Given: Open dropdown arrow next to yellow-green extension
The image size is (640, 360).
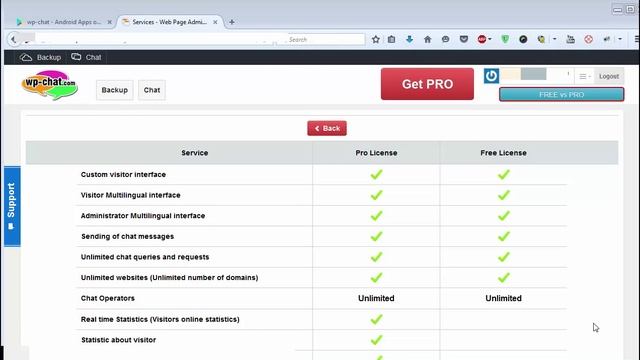Looking at the screenshot, I should pyautogui.click(x=554, y=39).
